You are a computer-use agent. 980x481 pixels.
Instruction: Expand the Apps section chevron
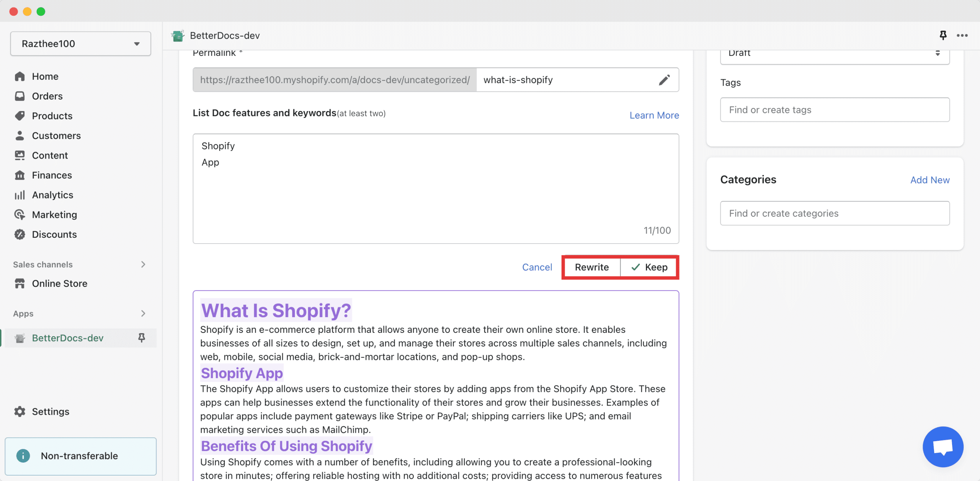click(x=143, y=313)
